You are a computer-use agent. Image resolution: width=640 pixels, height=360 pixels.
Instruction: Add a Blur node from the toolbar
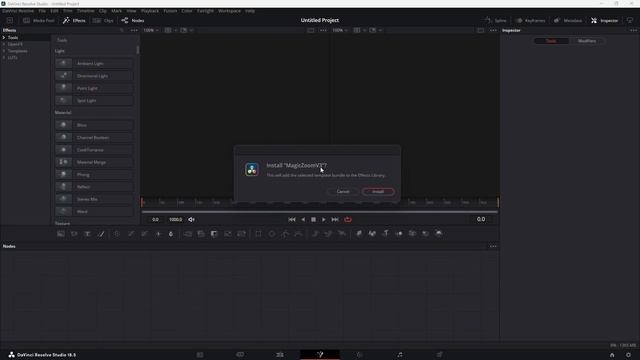171,234
